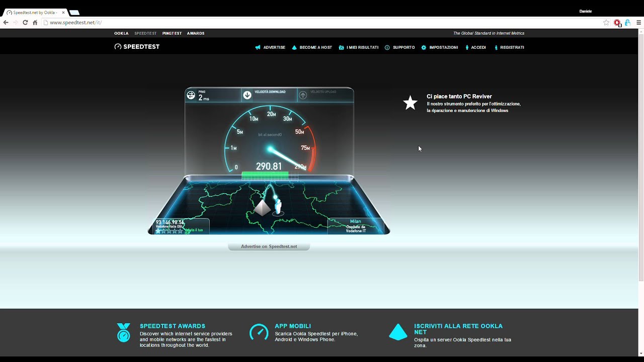This screenshot has height=362, width=644.
Task: Click Accedi to log in
Action: pos(478,47)
